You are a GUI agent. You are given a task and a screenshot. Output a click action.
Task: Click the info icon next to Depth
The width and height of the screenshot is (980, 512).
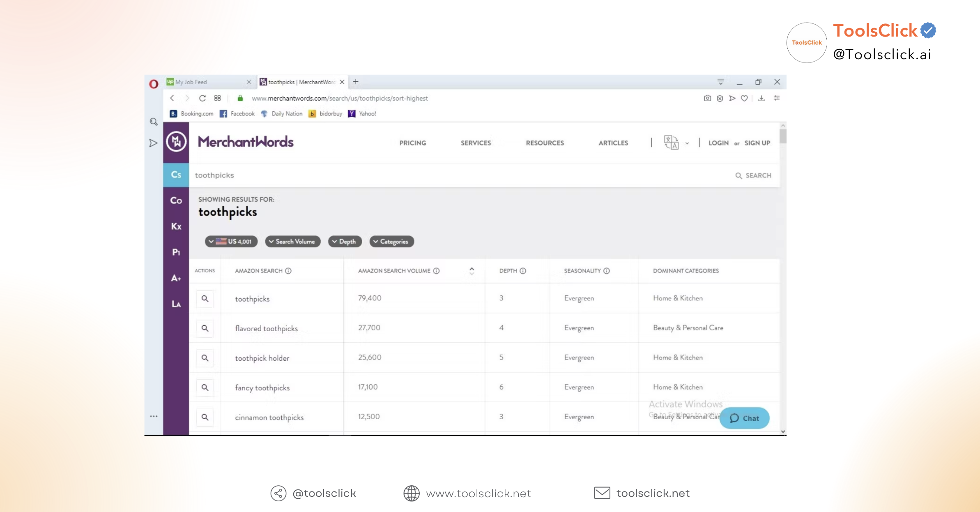(x=523, y=271)
